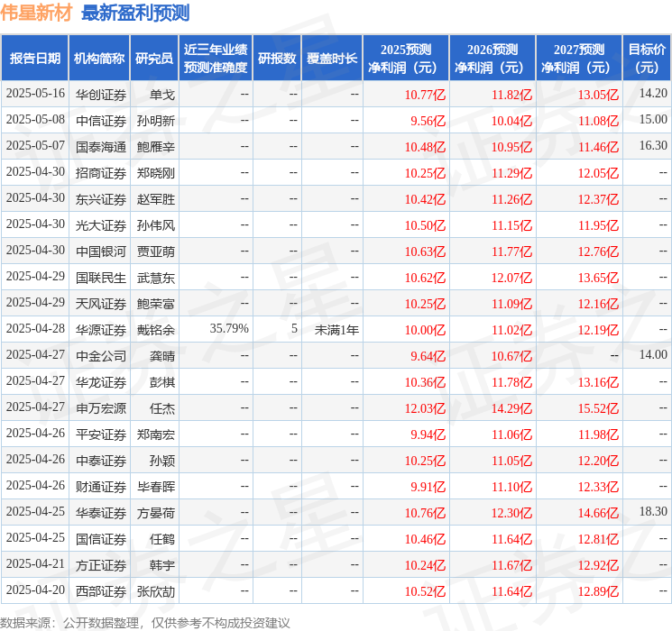The width and height of the screenshot is (672, 631).
Task: Select the 华源证券 institution cell
Action: (101, 330)
